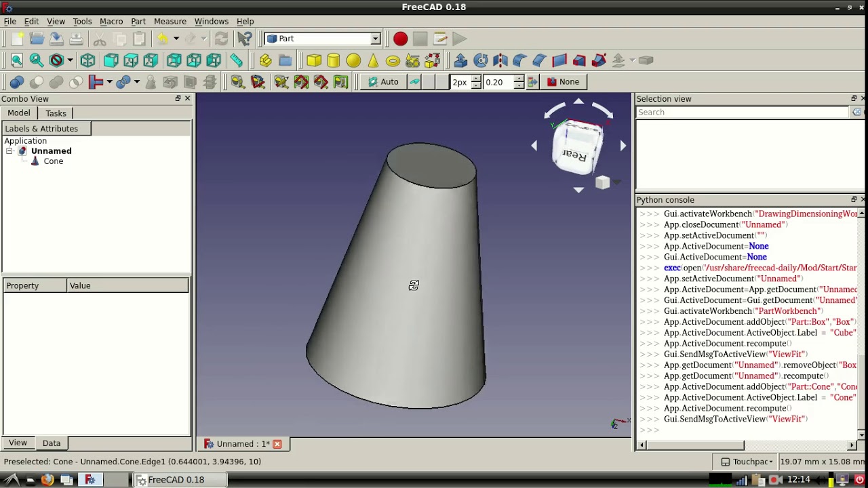868x488 pixels.
Task: Clear all measurements
Action: pos(281,82)
